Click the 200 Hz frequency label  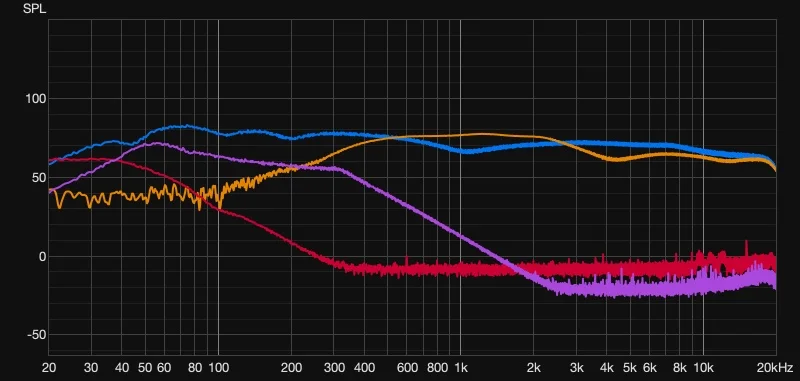(x=291, y=367)
